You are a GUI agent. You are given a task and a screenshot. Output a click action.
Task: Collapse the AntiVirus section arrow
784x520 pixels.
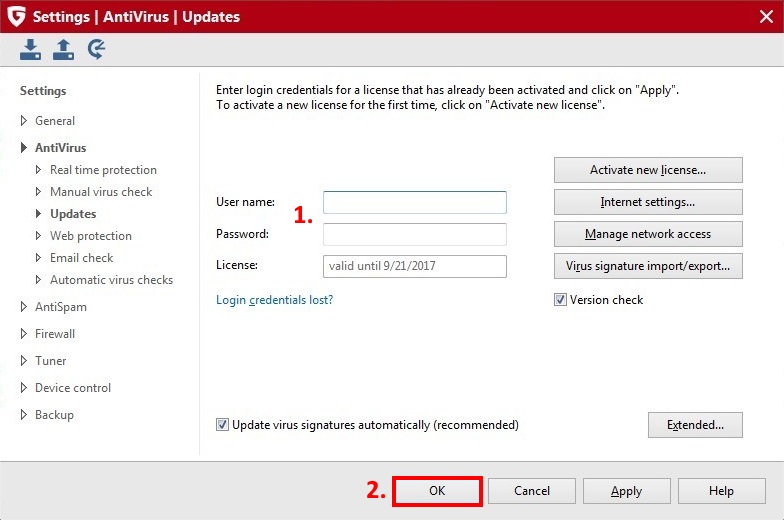[x=24, y=148]
